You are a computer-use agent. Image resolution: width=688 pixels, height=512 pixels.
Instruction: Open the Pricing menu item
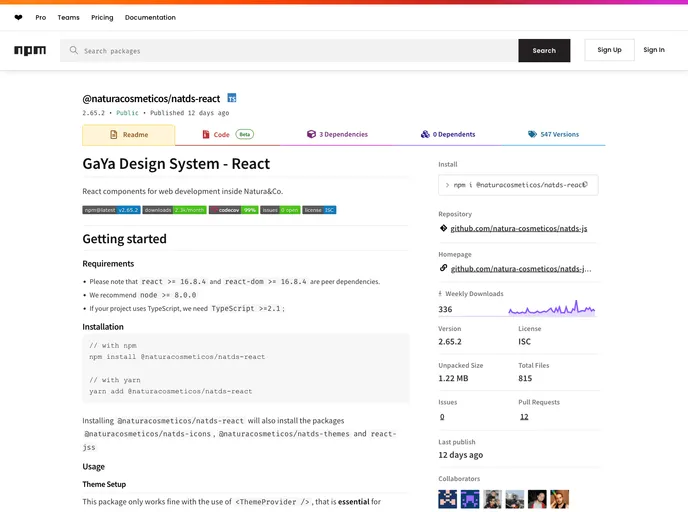(102, 18)
